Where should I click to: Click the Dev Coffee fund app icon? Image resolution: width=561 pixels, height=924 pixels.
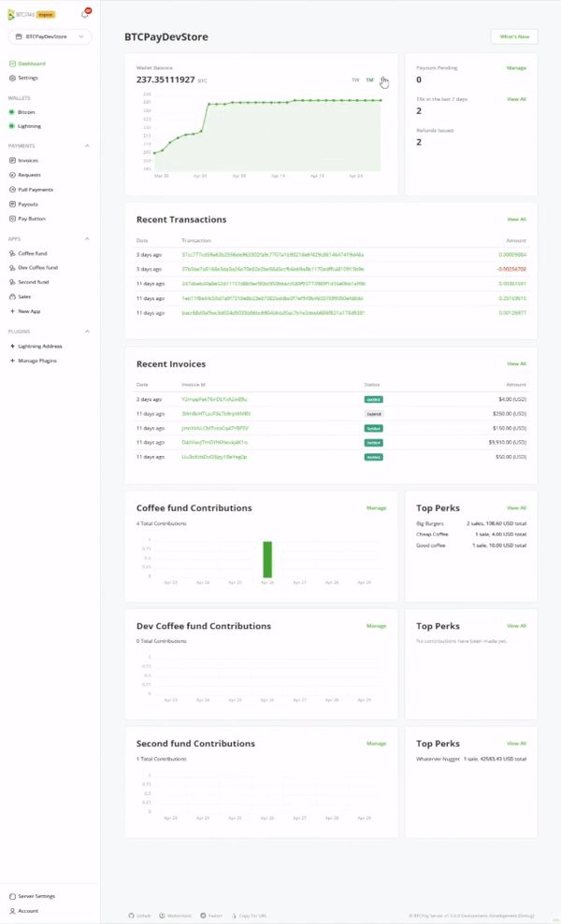pyautogui.click(x=12, y=267)
